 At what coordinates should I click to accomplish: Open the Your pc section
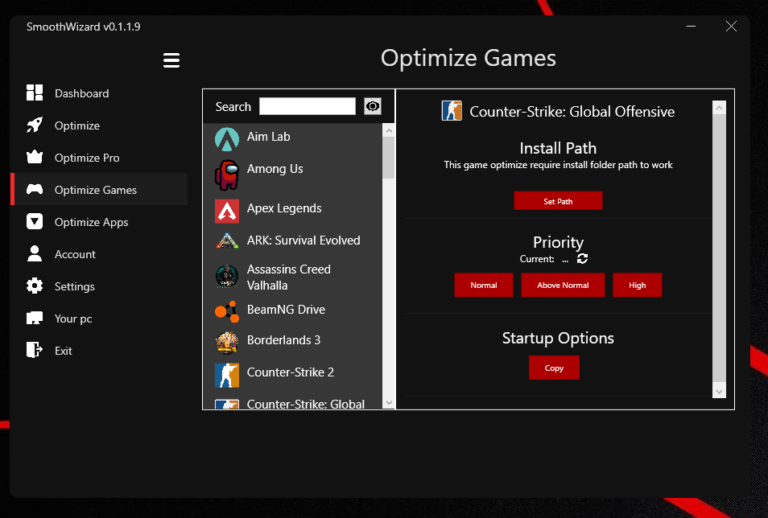pyautogui.click(x=73, y=318)
